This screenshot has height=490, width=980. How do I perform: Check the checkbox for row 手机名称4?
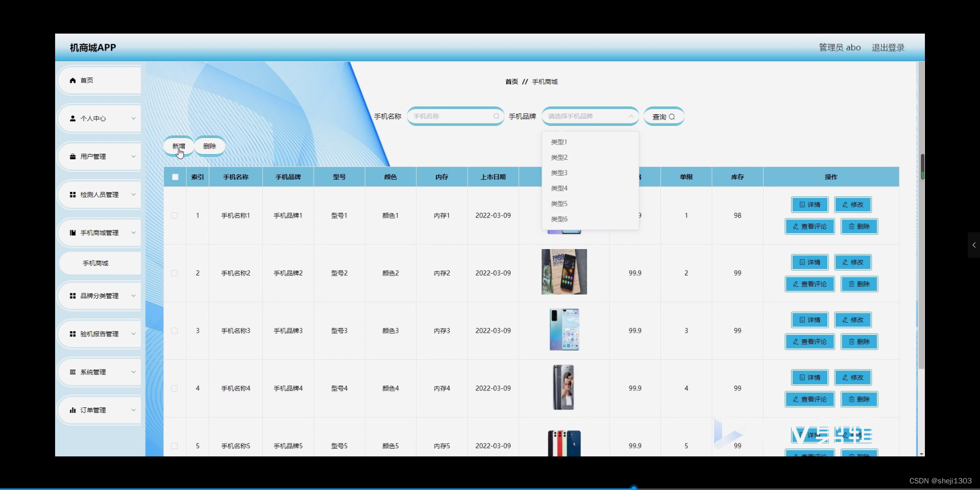[x=174, y=388]
